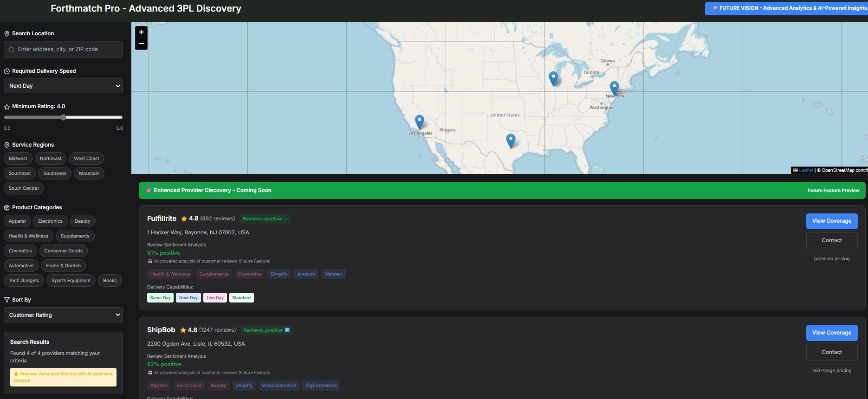Screen dimensions: 868x399
Task: Select the Chicago area map marker
Action: (553, 78)
